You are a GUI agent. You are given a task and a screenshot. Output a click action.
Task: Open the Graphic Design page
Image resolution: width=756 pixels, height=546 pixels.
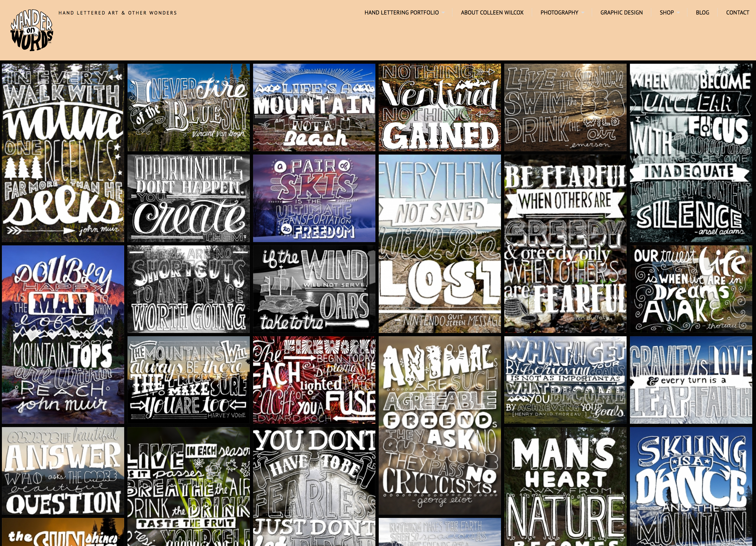pos(621,13)
